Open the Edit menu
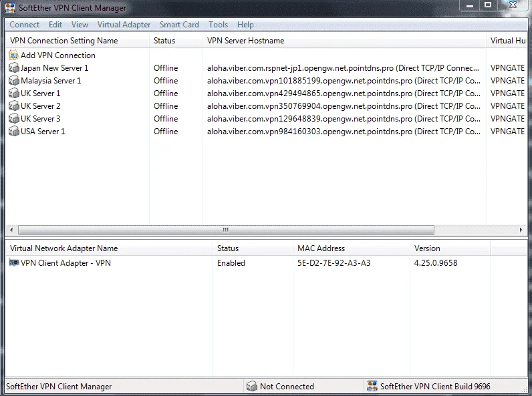 pyautogui.click(x=55, y=25)
